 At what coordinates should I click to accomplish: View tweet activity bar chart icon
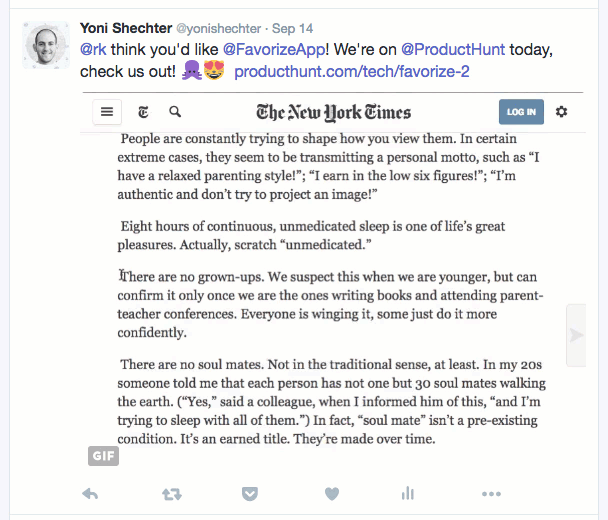(x=408, y=494)
